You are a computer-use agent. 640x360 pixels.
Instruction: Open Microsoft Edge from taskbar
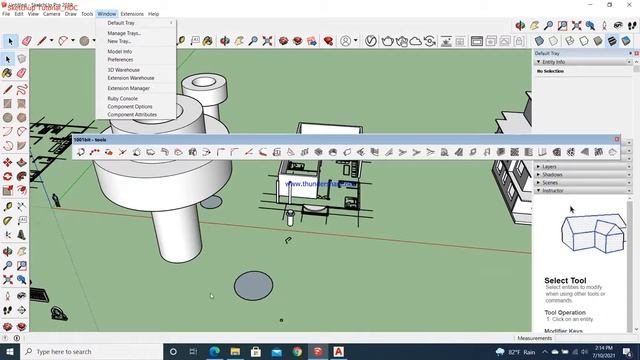[x=215, y=351]
